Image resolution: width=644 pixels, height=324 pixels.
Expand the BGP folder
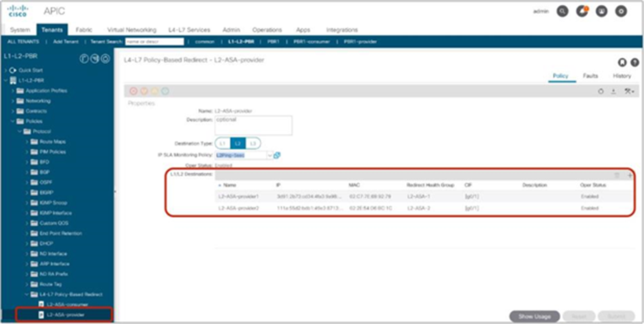click(x=27, y=172)
